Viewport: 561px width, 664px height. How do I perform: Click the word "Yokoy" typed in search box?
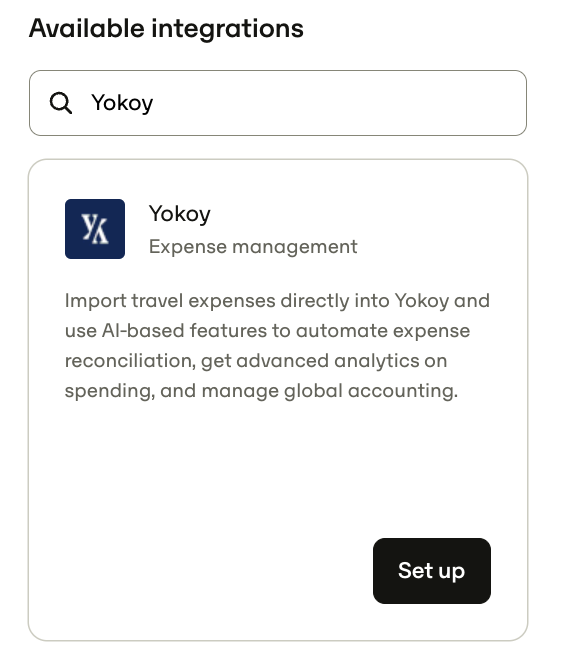point(122,103)
